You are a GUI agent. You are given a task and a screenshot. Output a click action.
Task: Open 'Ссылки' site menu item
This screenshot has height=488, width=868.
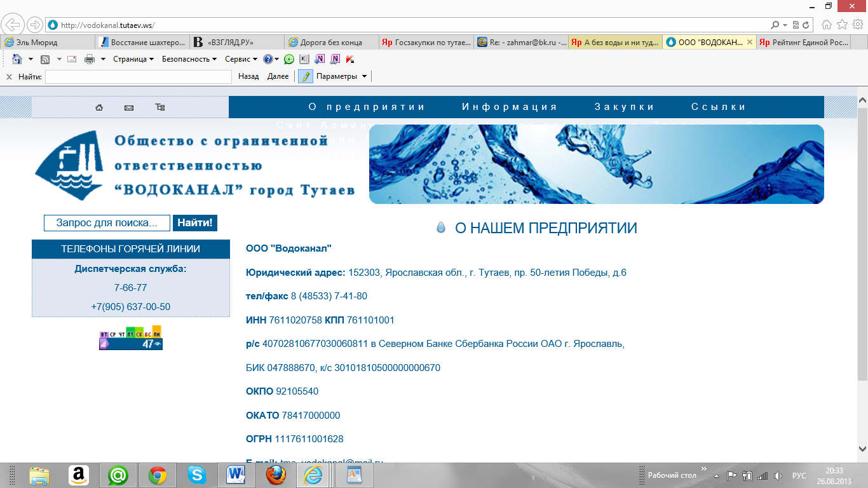coord(719,107)
